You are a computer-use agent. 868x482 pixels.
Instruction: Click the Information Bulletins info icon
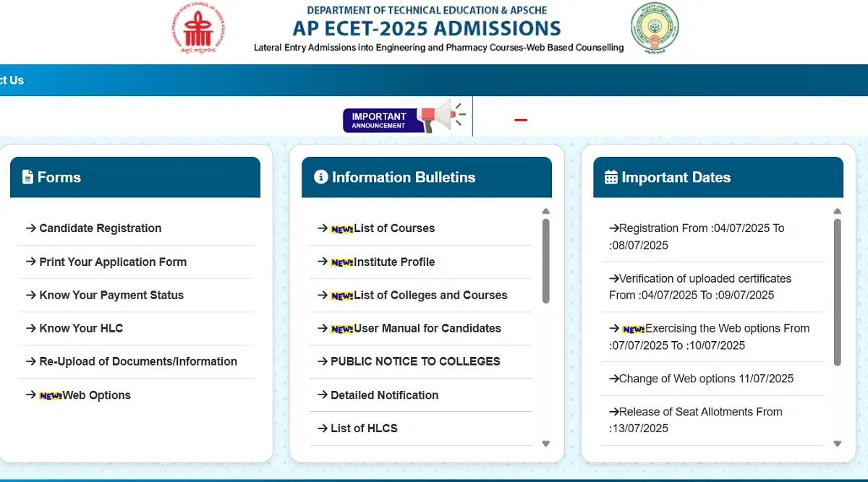click(321, 177)
